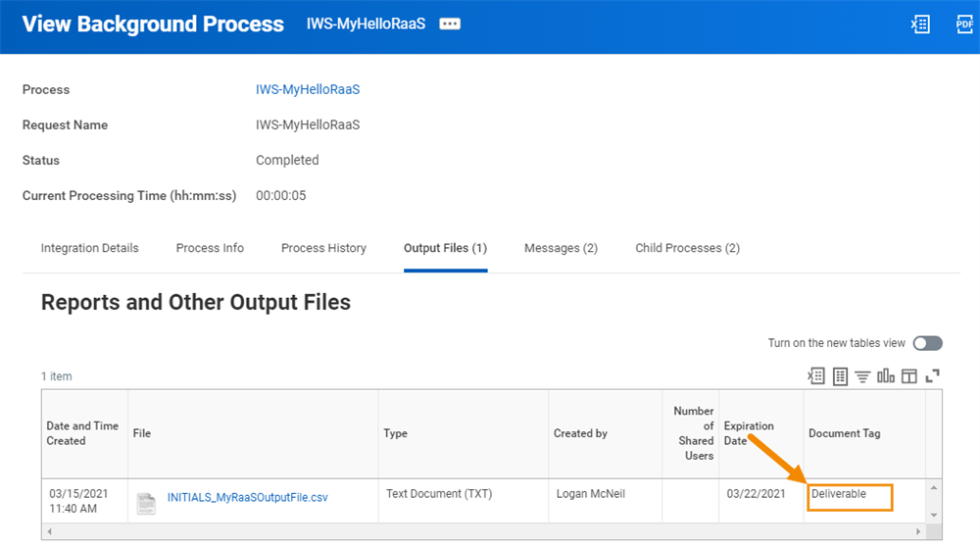Turn on the new tables view
This screenshot has width=980, height=546.
pos(927,343)
